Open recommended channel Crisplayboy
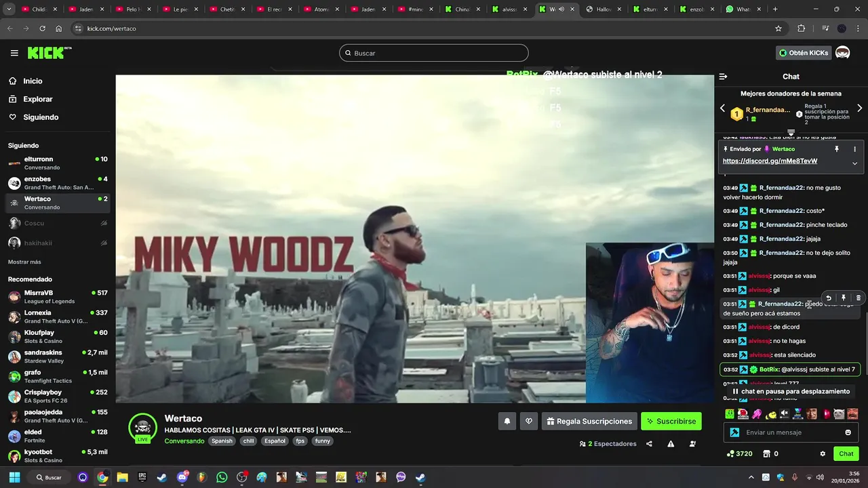 58,396
